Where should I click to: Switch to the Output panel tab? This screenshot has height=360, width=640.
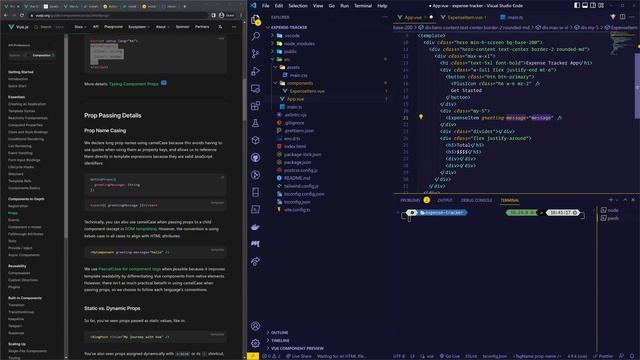point(445,200)
